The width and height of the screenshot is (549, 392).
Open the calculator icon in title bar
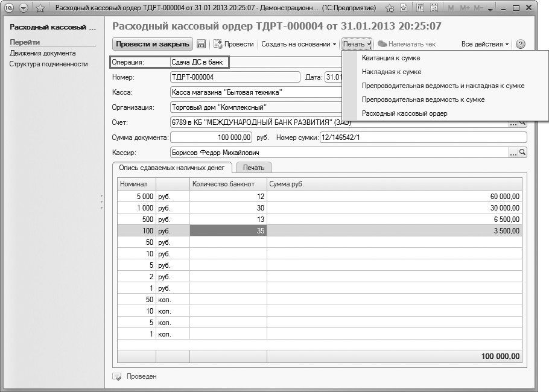(x=420, y=8)
